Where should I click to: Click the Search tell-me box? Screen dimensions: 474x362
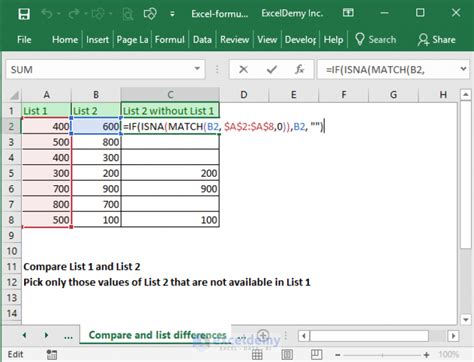(x=376, y=40)
